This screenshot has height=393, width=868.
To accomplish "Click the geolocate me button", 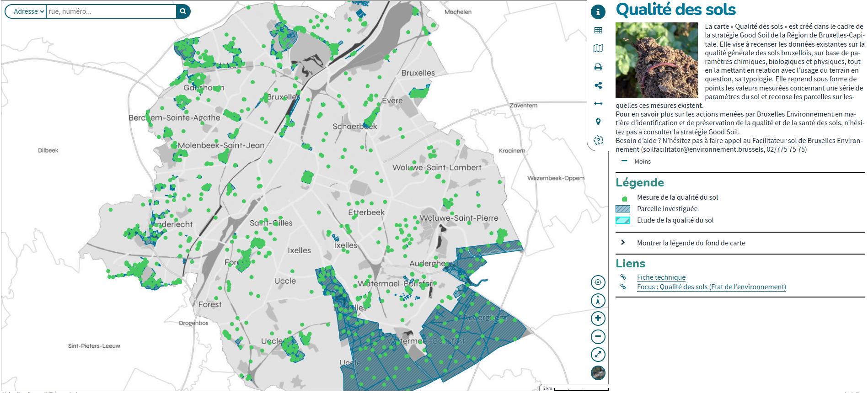I will 598,282.
